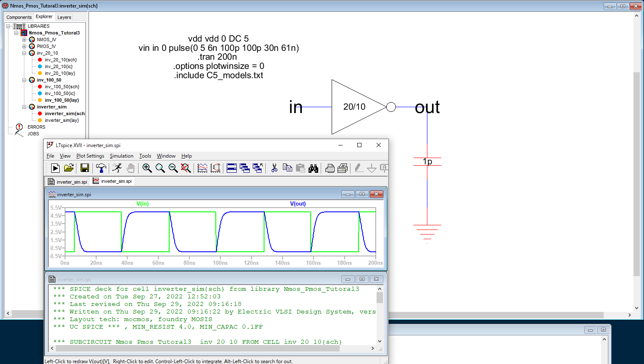Click the Tile Windows icon
The height and width of the screenshot is (364, 644).
[x=232, y=168]
